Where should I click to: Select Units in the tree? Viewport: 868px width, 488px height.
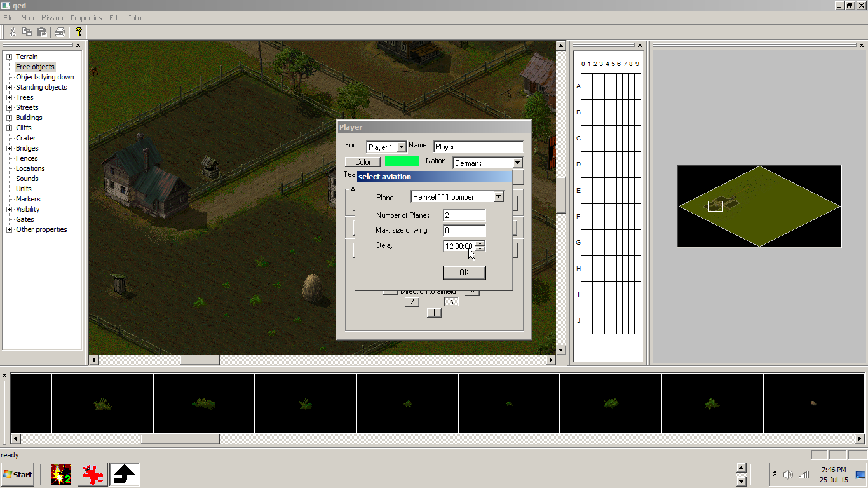(24, 189)
